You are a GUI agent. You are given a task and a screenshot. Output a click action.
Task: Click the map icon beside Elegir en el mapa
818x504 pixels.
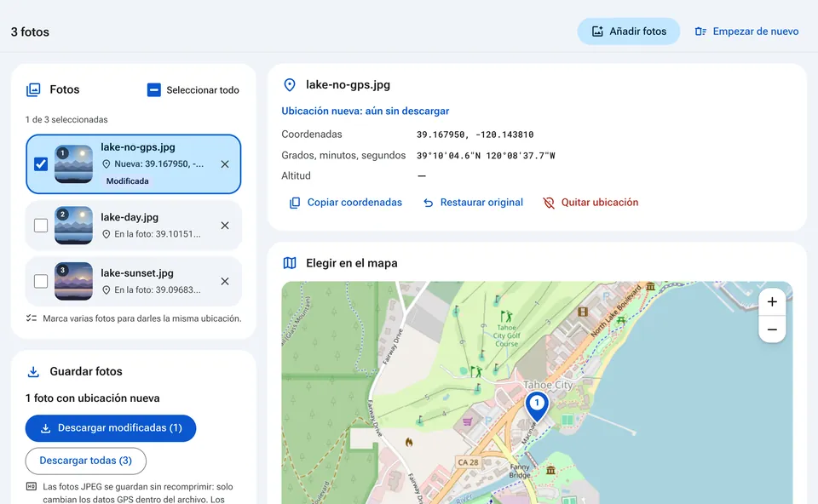tap(290, 263)
